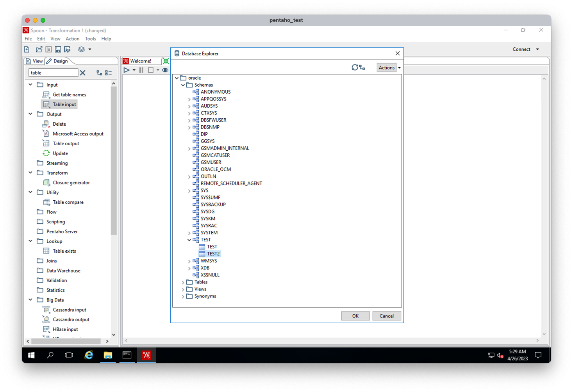Click OK in Database Explorer
573x392 pixels.
click(355, 316)
